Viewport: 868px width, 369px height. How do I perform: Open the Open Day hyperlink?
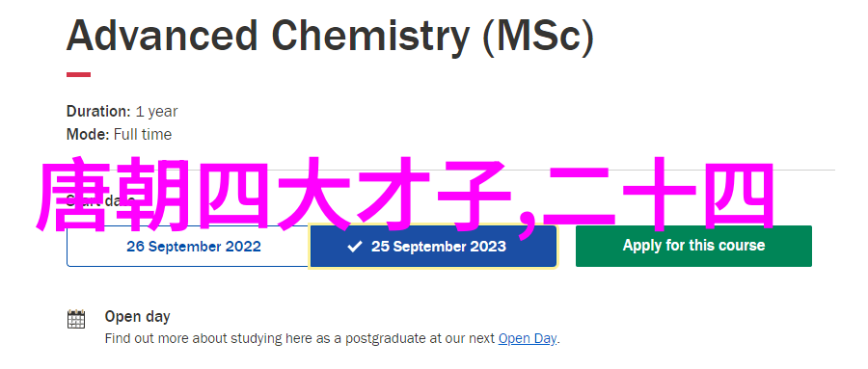click(527, 338)
